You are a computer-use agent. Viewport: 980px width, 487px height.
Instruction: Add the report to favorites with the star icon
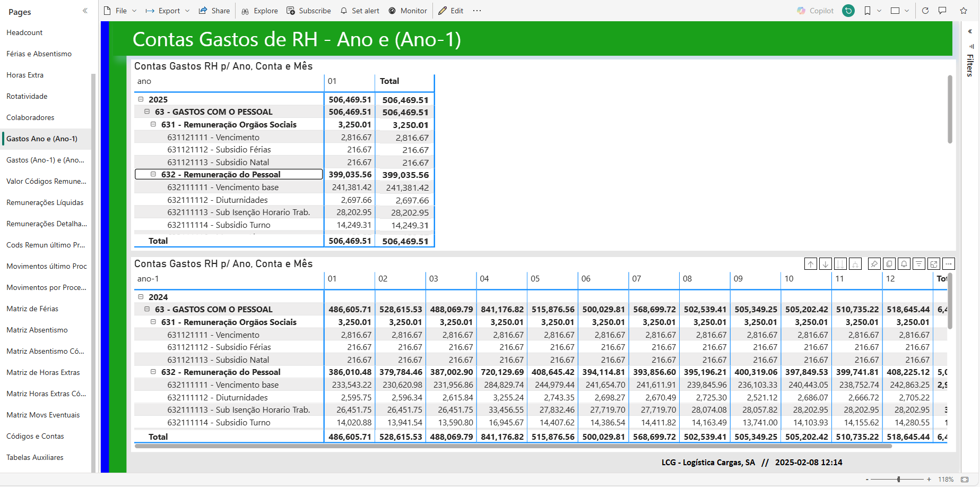(964, 11)
